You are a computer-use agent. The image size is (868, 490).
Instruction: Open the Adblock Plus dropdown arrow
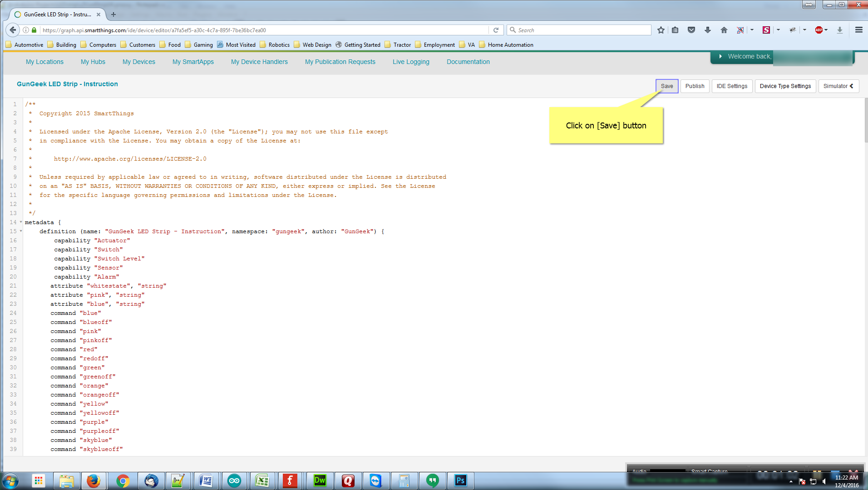pyautogui.click(x=826, y=30)
